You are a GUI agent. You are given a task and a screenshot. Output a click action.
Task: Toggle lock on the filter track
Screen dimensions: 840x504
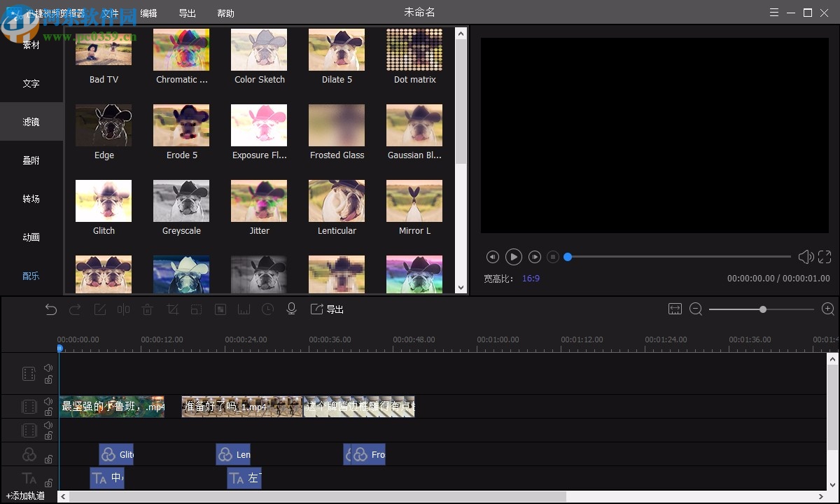[48, 459]
